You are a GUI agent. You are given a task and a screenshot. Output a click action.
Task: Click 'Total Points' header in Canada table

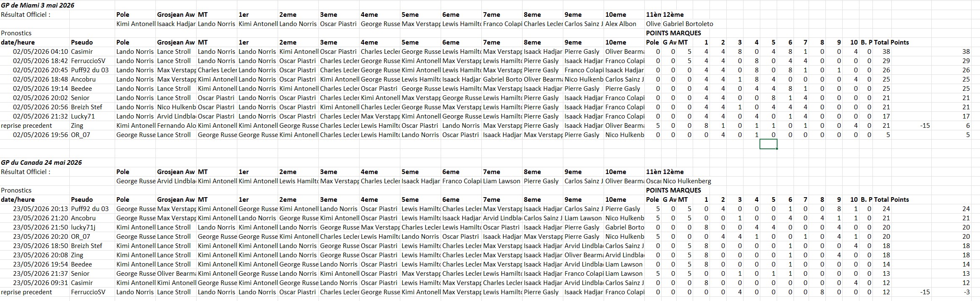[x=891, y=200]
